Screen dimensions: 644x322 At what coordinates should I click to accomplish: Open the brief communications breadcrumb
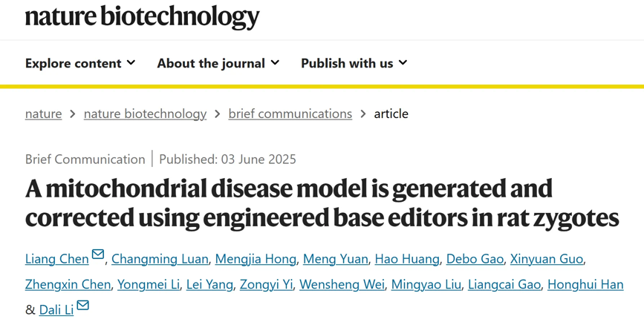click(x=290, y=114)
